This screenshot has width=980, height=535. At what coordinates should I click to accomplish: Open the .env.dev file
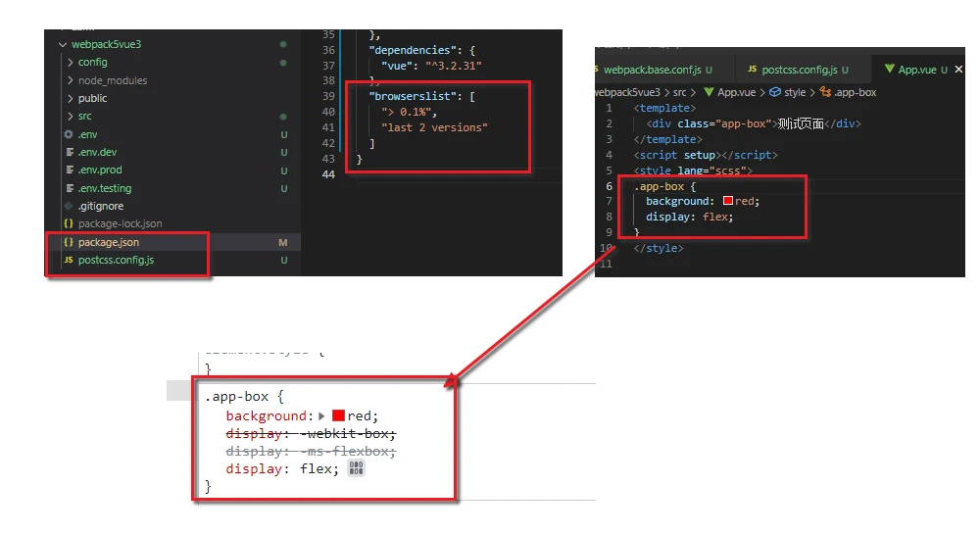(97, 152)
